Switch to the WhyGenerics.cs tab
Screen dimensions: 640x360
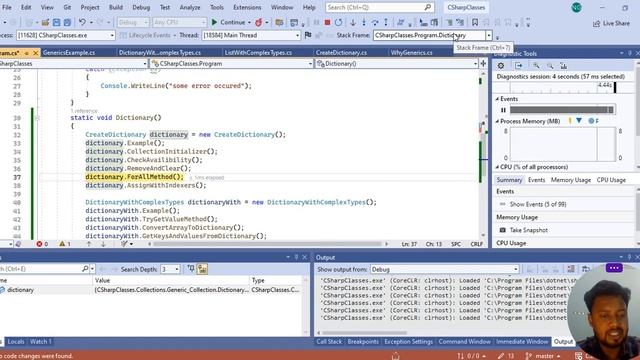pyautogui.click(x=411, y=53)
